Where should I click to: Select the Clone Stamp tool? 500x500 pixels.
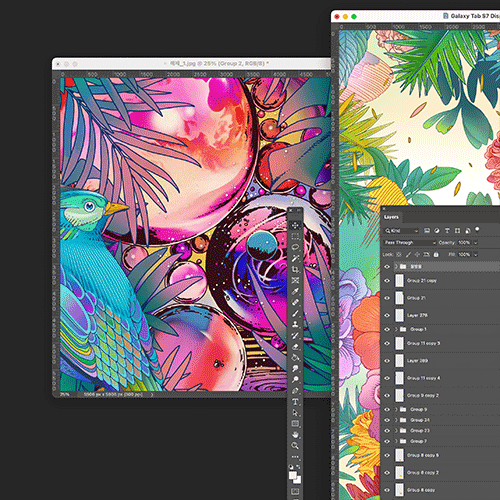[295, 324]
